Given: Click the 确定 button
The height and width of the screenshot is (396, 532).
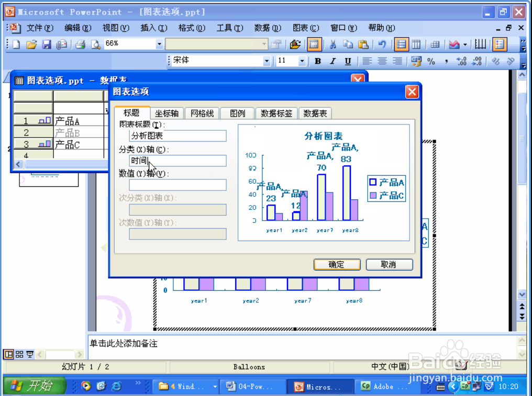Looking at the screenshot, I should tap(337, 265).
